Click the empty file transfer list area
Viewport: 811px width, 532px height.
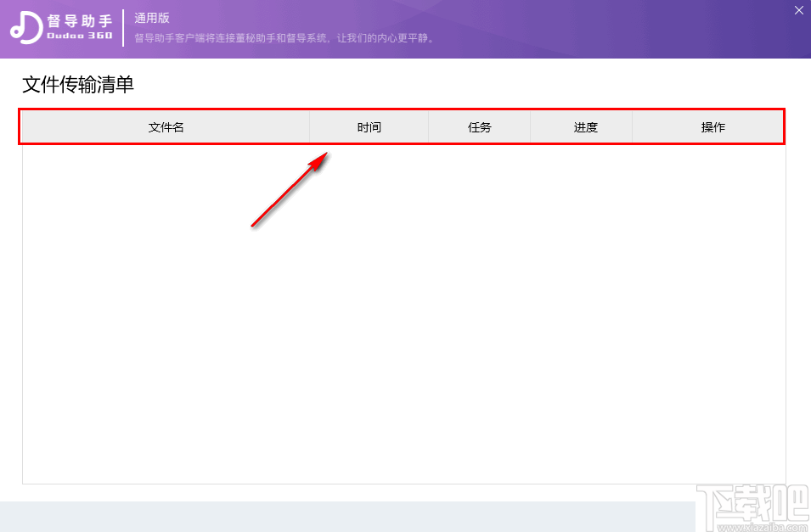tap(403, 314)
